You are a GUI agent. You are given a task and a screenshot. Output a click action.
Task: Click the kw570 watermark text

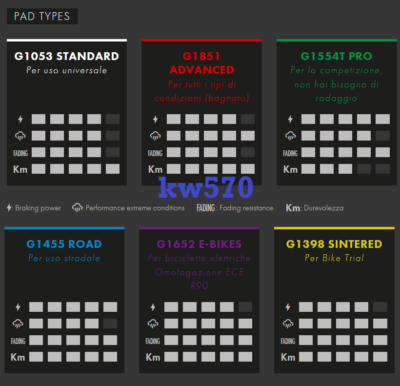coord(206,188)
